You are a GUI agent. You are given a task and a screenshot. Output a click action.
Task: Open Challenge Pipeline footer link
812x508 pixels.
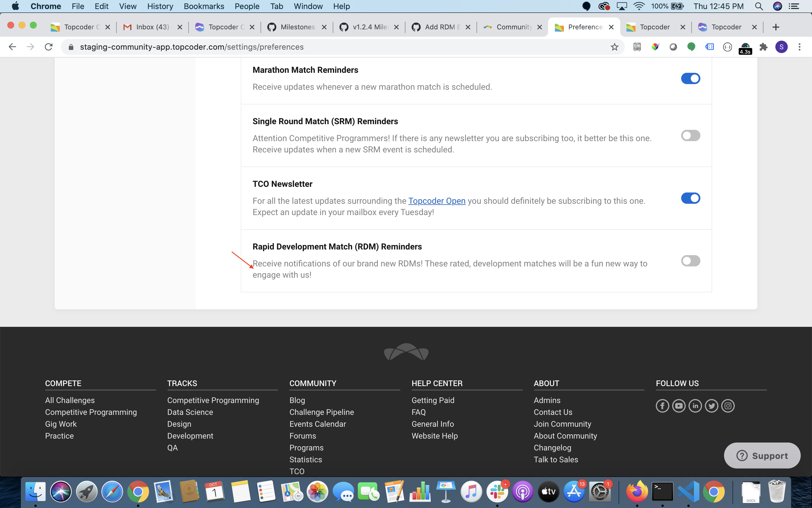[x=321, y=412]
